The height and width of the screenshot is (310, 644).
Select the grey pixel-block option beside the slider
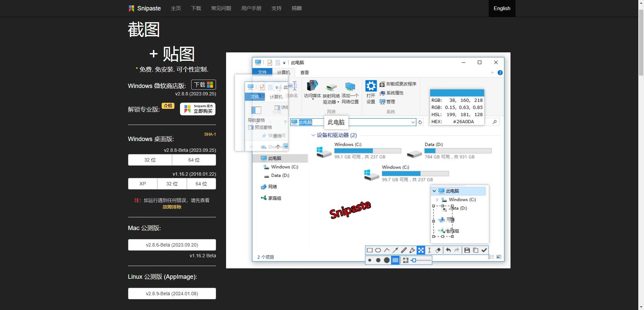point(406,260)
